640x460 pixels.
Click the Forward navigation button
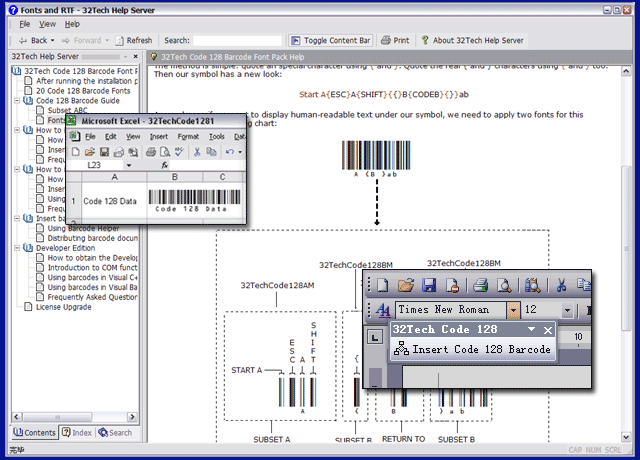tap(81, 40)
